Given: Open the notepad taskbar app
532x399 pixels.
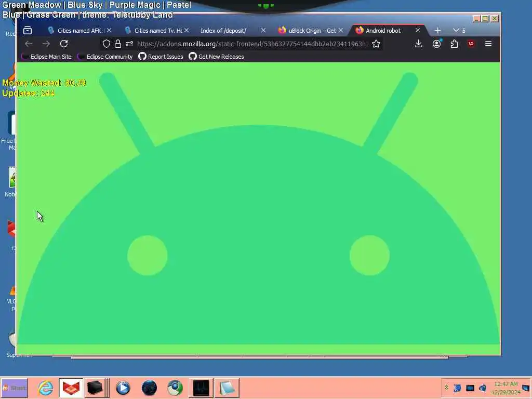Looking at the screenshot, I should 227,388.
